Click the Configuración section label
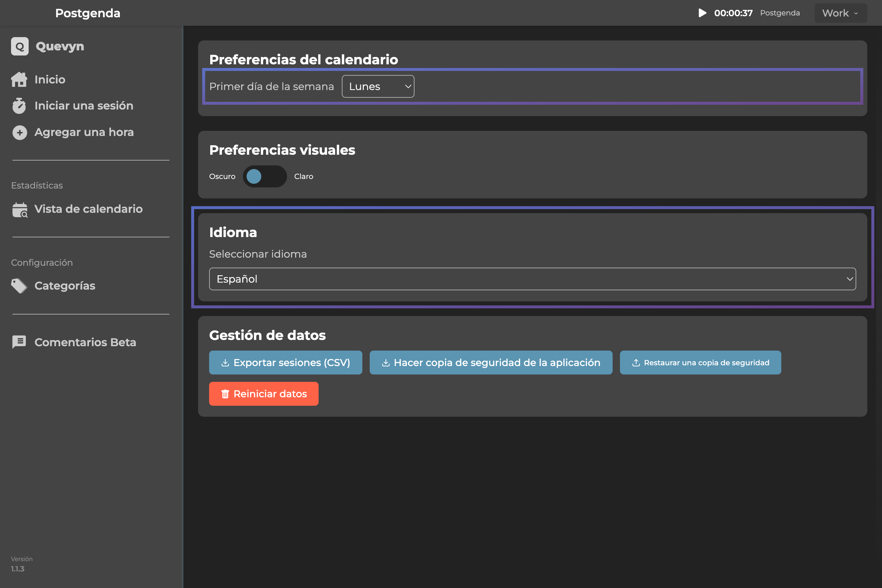This screenshot has width=882, height=588. [x=42, y=262]
